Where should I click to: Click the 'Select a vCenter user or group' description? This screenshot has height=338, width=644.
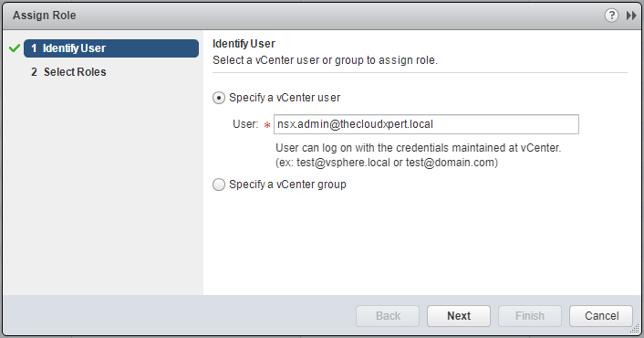coord(325,60)
